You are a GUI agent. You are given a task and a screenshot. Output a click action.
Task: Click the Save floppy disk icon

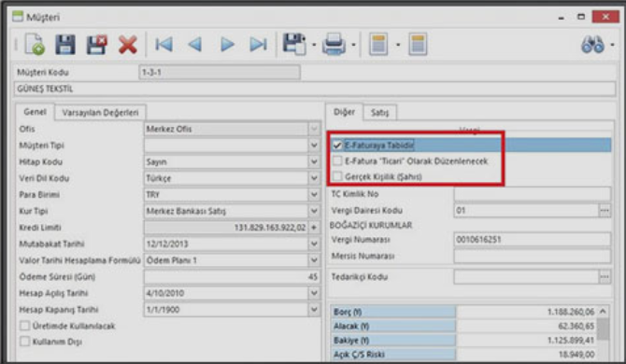pos(65,44)
